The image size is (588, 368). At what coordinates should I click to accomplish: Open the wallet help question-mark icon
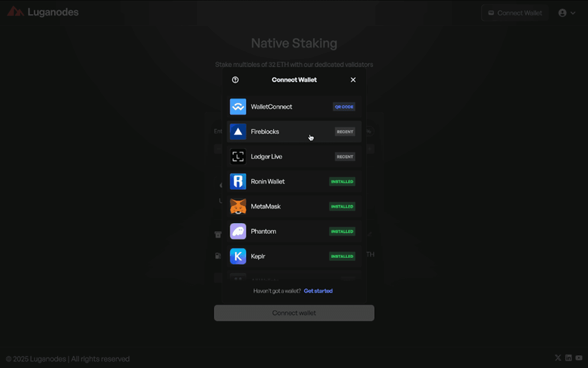coord(235,80)
